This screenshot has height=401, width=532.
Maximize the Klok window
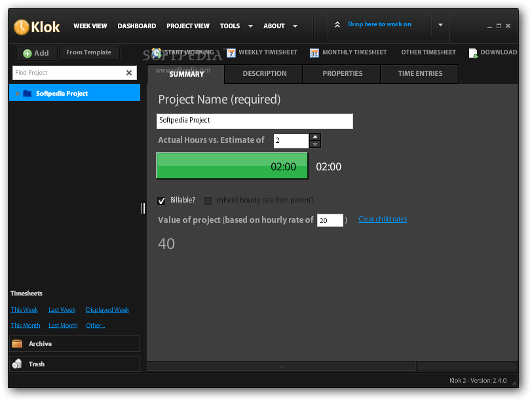[499, 26]
